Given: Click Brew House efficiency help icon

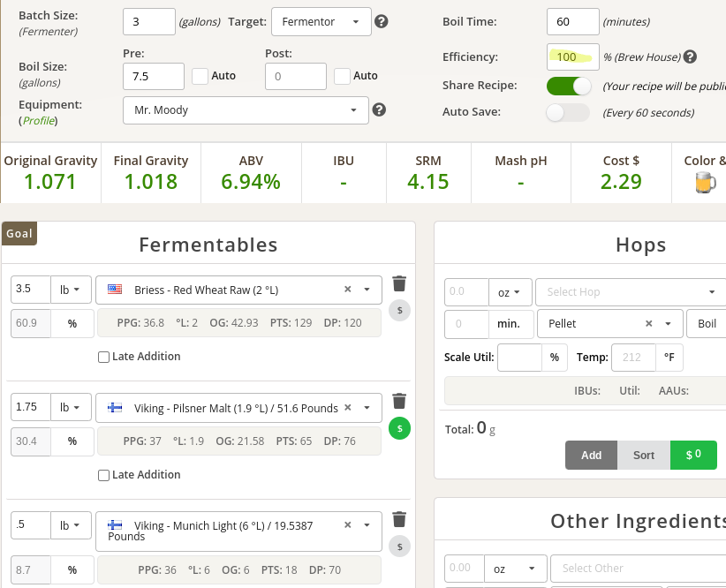Looking at the screenshot, I should 690,57.
